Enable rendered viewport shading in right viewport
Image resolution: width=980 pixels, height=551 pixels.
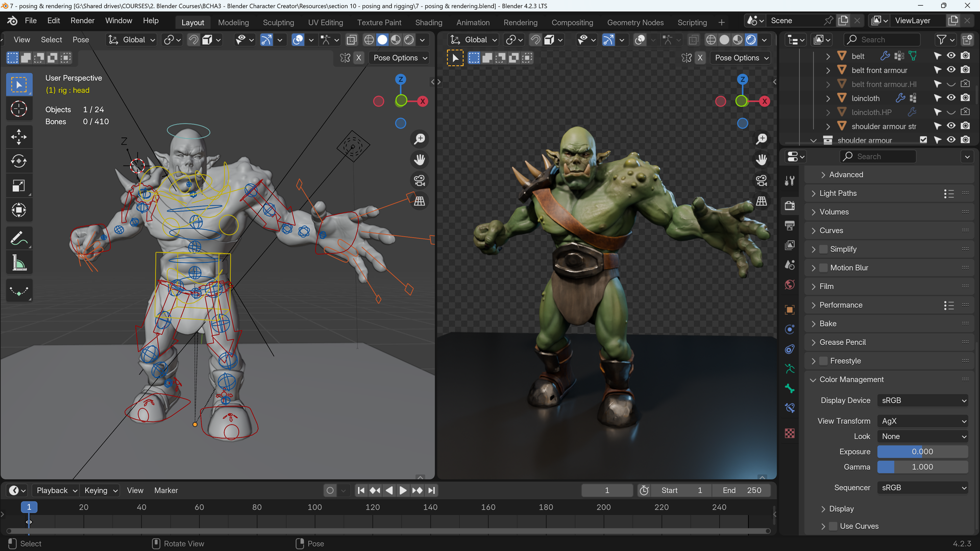(750, 39)
